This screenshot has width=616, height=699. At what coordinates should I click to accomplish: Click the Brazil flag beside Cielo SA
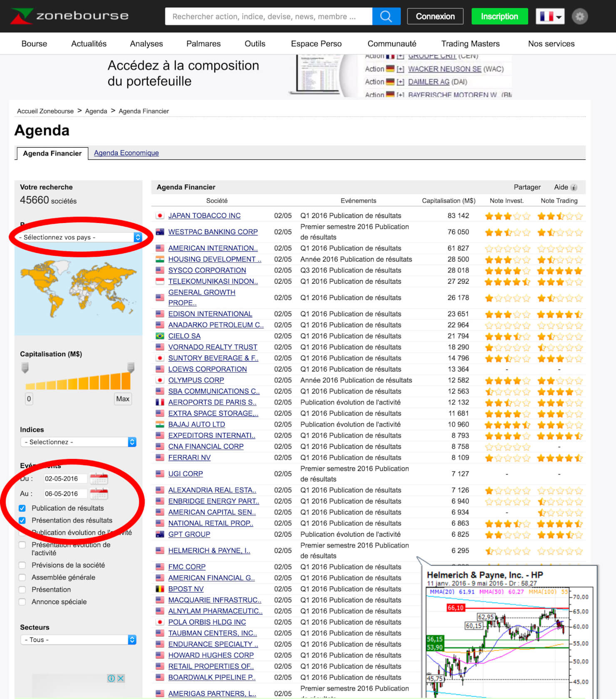coord(159,336)
